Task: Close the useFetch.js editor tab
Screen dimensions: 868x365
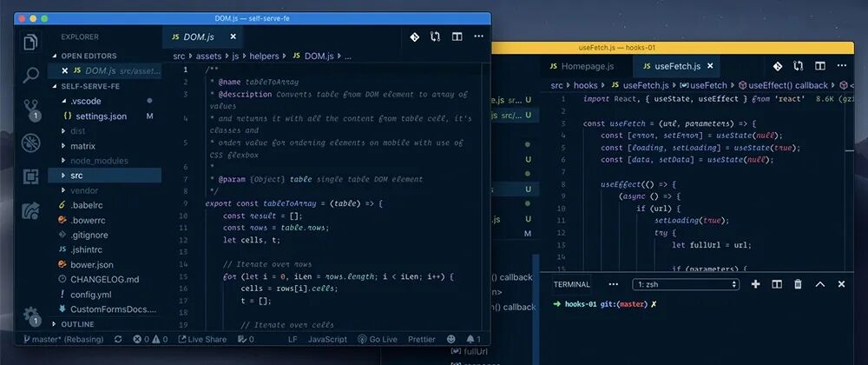Action: pos(710,66)
